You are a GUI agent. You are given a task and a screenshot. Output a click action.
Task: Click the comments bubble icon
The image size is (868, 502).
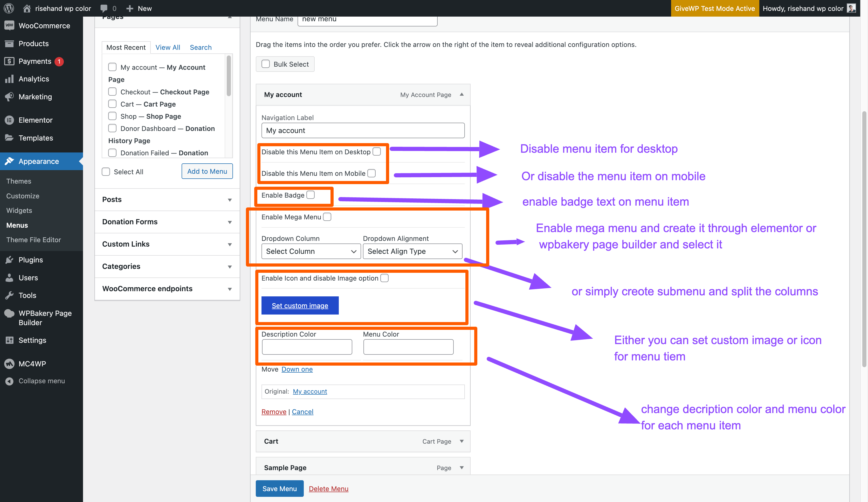point(104,8)
